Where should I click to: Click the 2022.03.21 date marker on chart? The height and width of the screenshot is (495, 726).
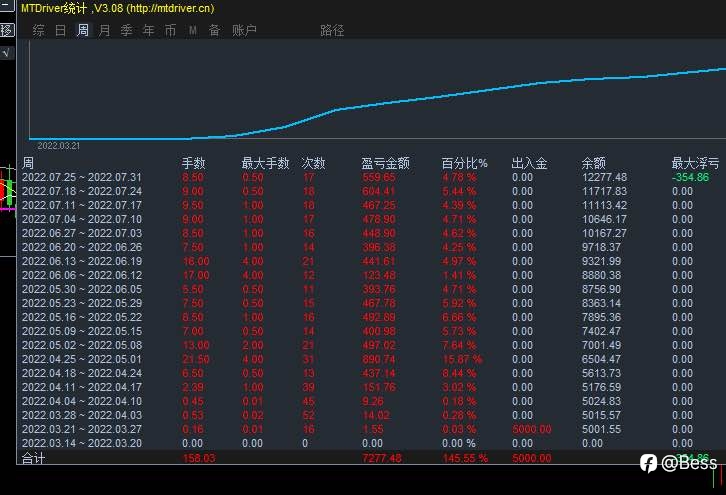coord(58,146)
